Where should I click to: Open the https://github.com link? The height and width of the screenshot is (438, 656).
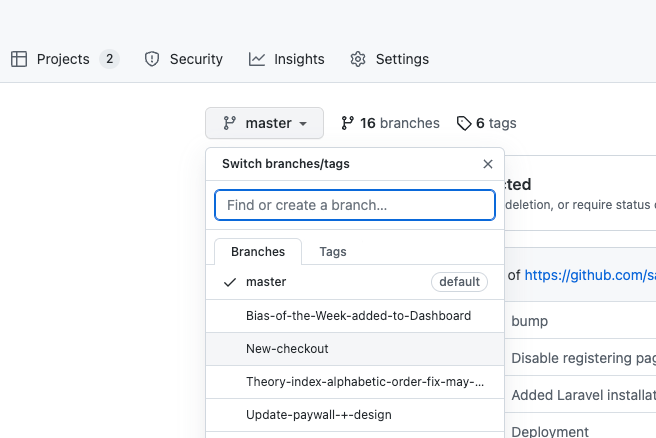point(590,275)
